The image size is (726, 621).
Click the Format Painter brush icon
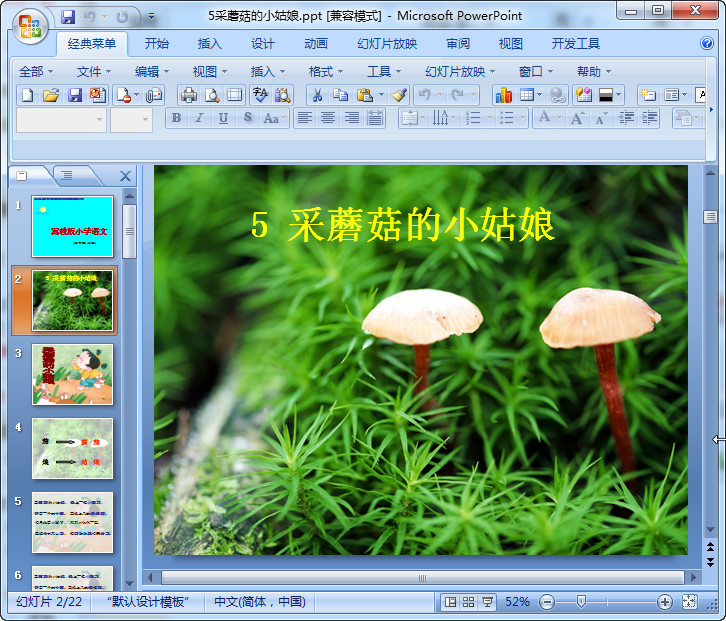tap(399, 95)
